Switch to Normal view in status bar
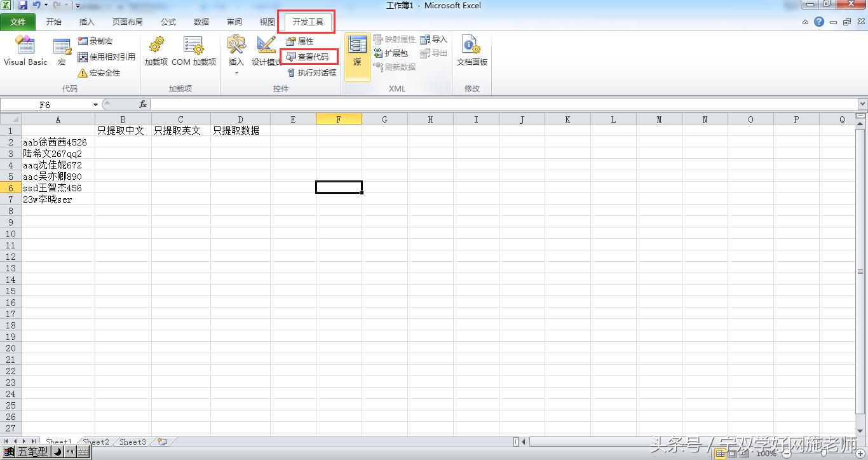 click(x=721, y=453)
